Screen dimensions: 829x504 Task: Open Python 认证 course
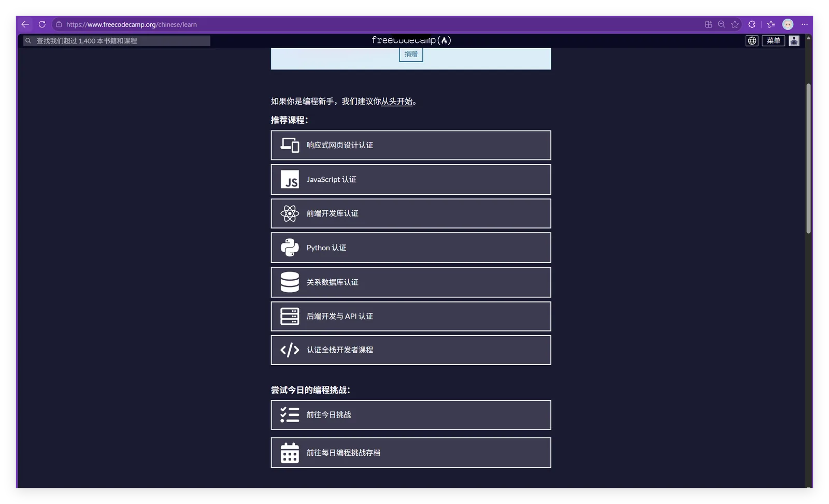[x=411, y=248]
